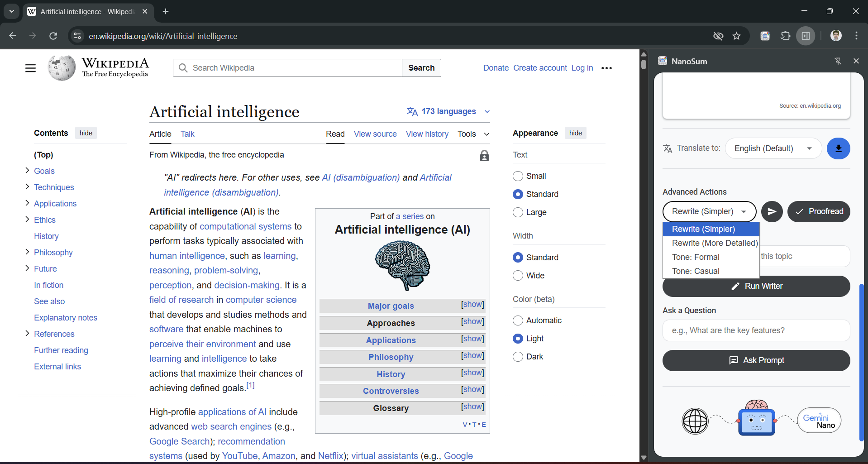Expand the Future section in Contents

pos(27,268)
